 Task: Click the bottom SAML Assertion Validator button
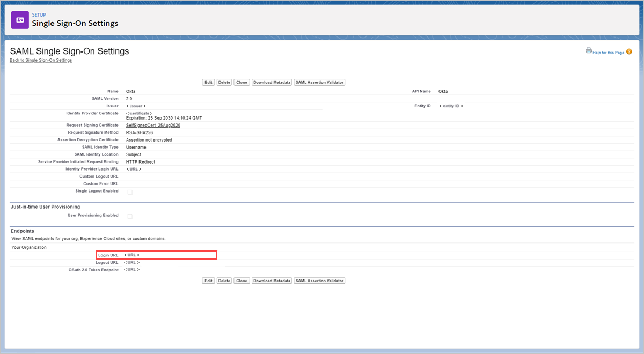[x=319, y=280]
